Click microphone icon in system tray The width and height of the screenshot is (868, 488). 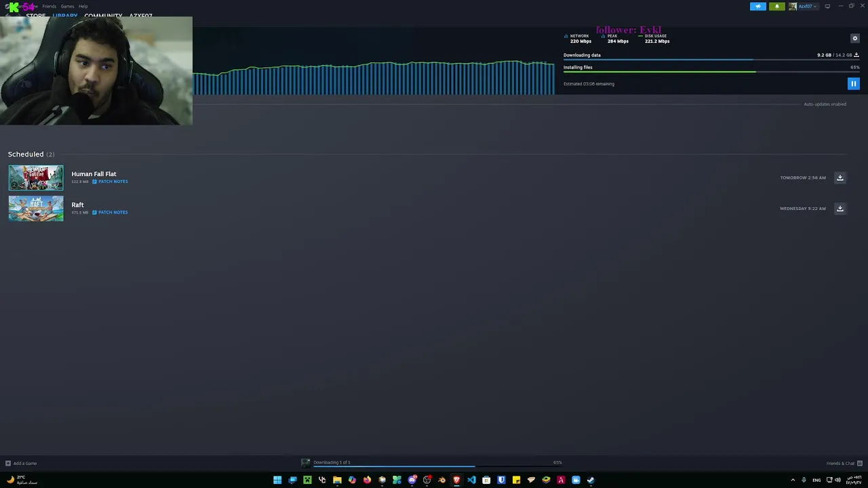tap(804, 480)
